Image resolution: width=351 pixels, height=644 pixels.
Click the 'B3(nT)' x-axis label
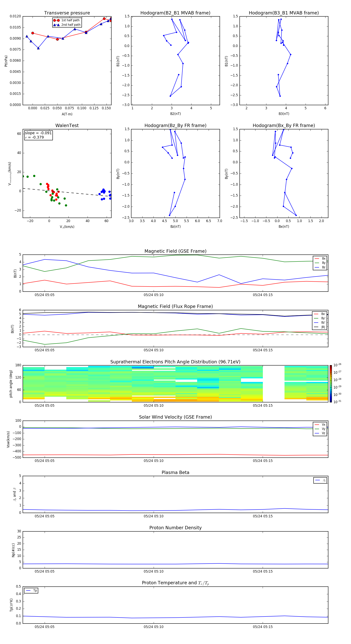click(284, 114)
